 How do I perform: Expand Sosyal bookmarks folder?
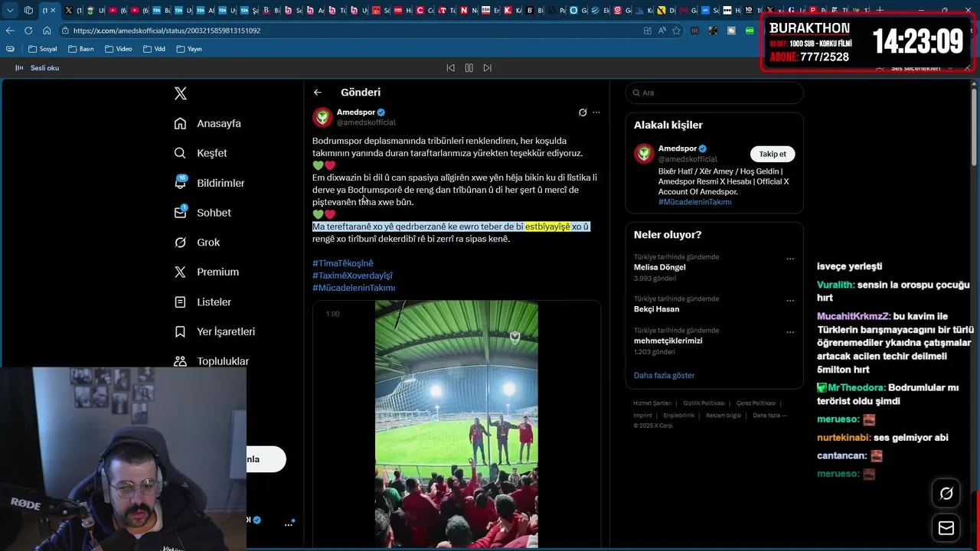point(42,49)
